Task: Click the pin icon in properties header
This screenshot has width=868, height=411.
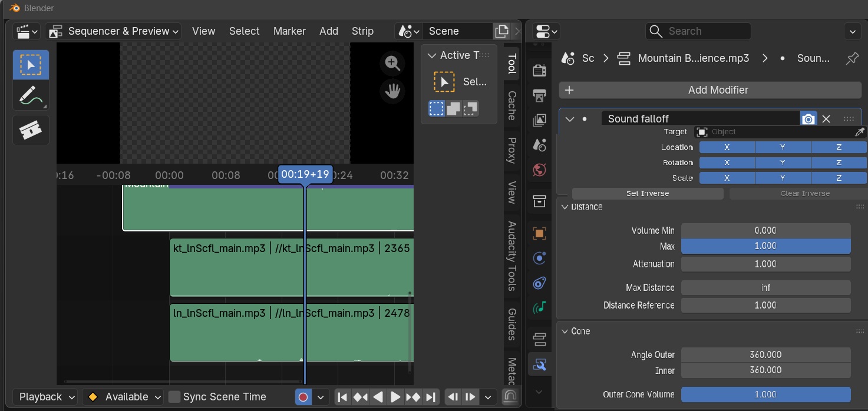Action: [852, 58]
